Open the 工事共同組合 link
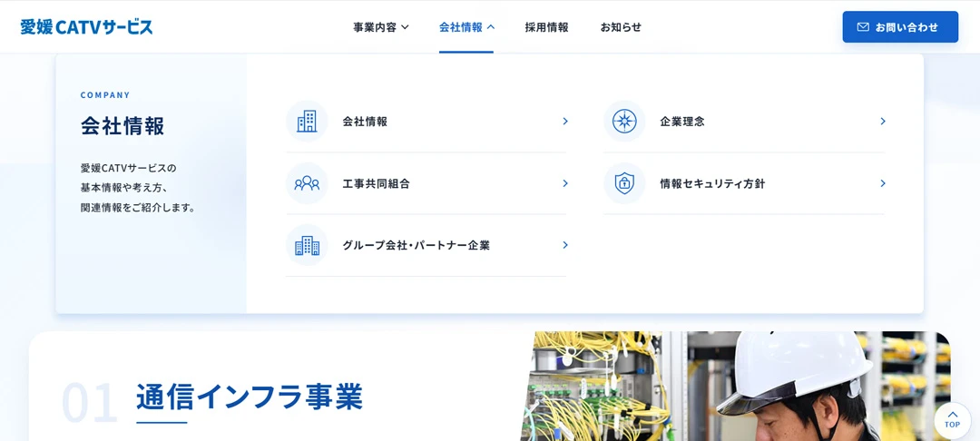 coord(426,183)
